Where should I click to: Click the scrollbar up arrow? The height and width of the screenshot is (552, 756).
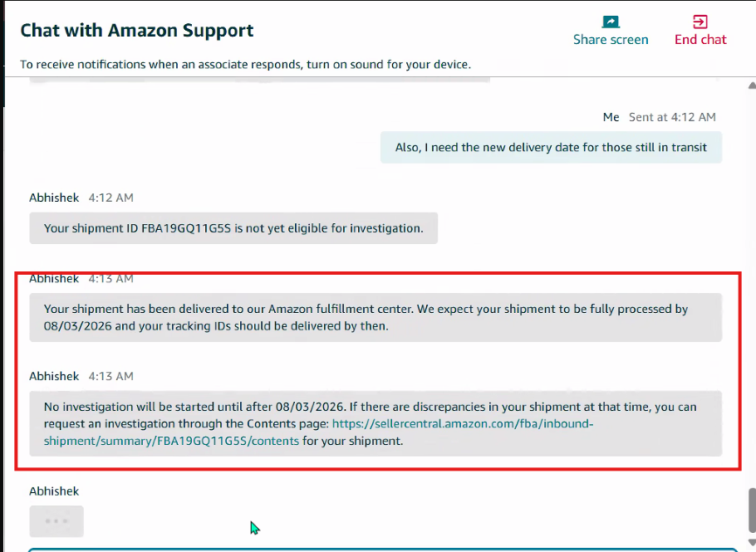pyautogui.click(x=752, y=85)
